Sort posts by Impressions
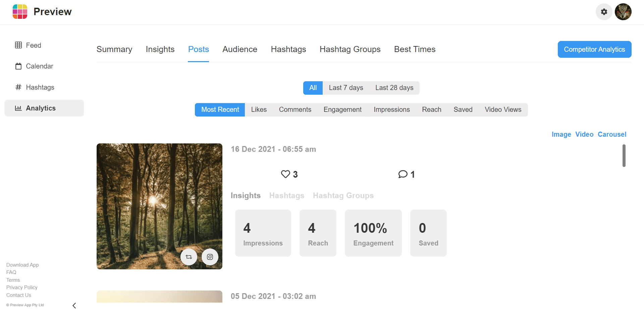 coord(392,110)
